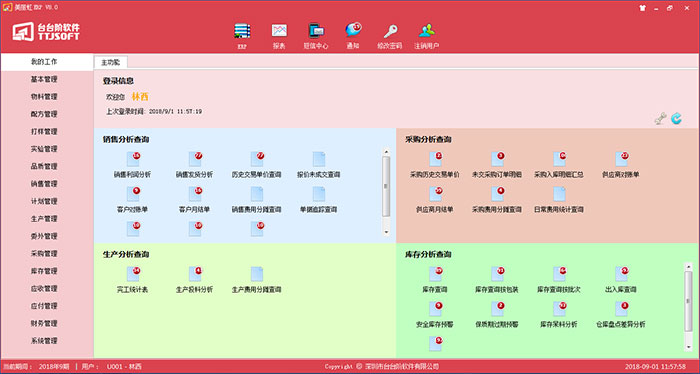Select 库存管理 in the sidebar

(47, 271)
